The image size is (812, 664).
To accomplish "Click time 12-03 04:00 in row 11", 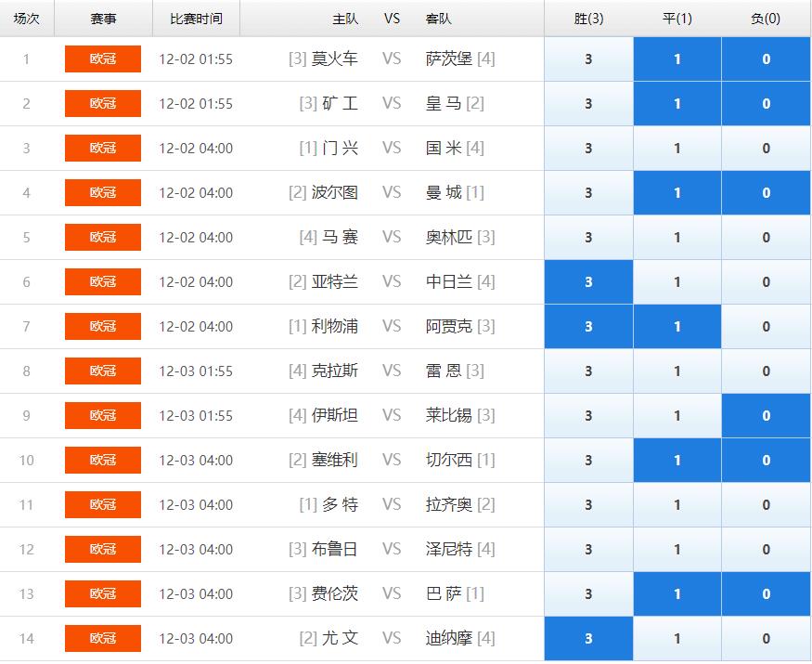I will point(196,505).
